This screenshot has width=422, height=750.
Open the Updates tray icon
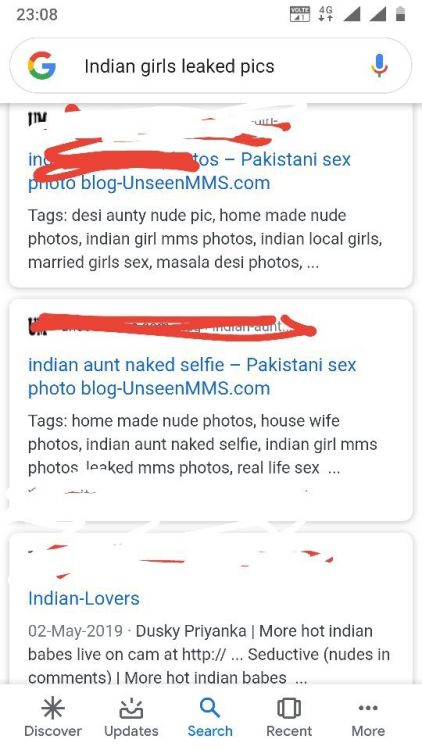(131, 708)
